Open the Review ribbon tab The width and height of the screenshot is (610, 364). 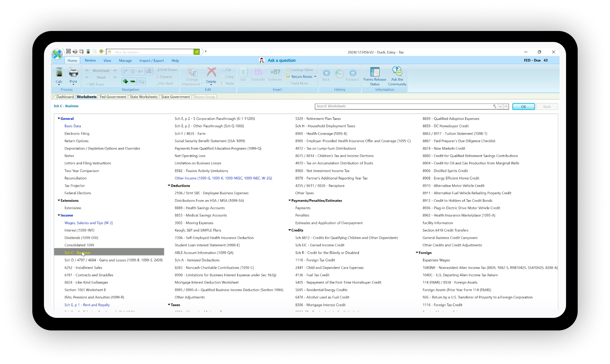[90, 60]
